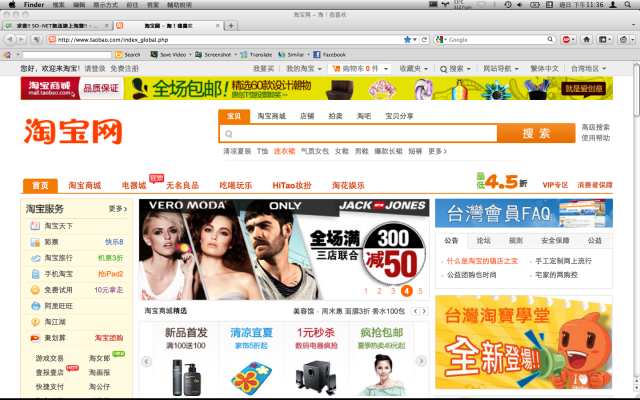This screenshot has width=640, height=400.
Task: Open Spotlight magnifier in menu bar
Action: point(628,4)
